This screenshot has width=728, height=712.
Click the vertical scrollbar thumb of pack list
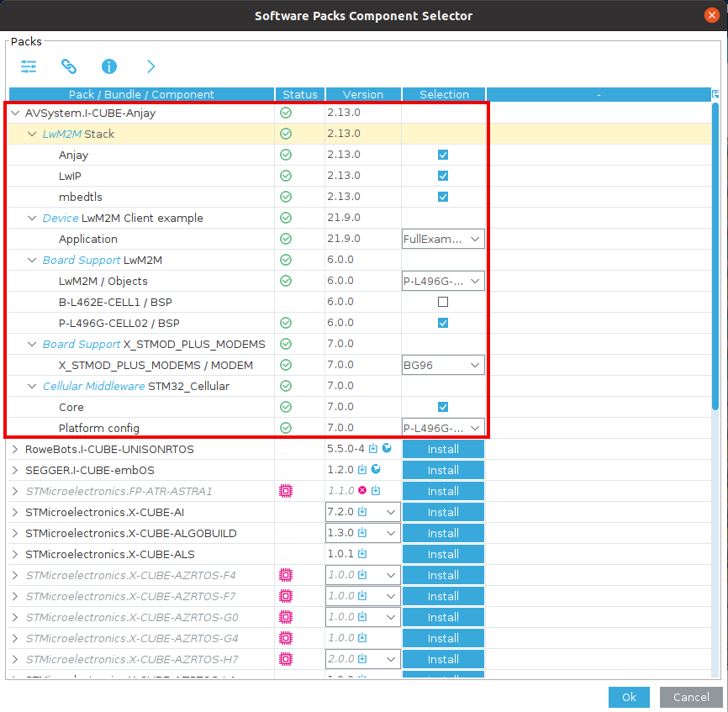point(715,256)
